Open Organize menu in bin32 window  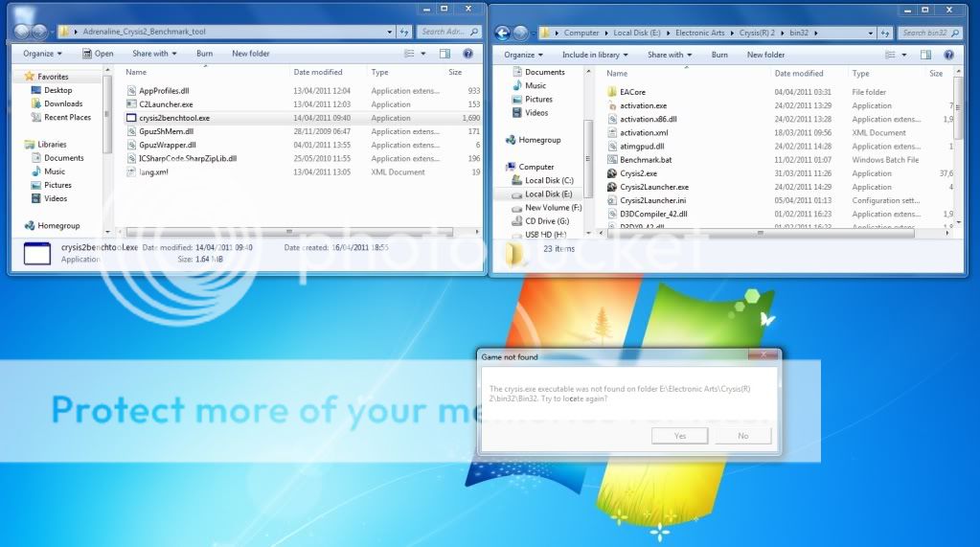[523, 55]
